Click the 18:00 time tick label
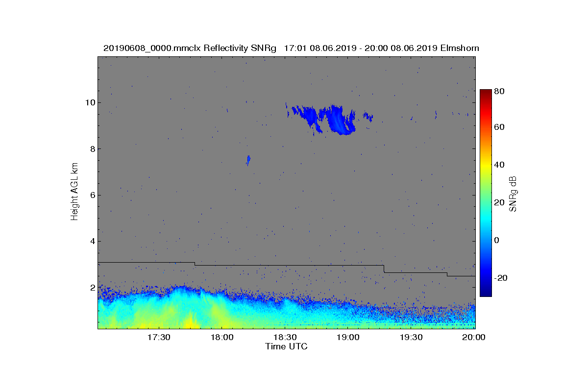The width and height of the screenshot is (588, 392). click(222, 338)
